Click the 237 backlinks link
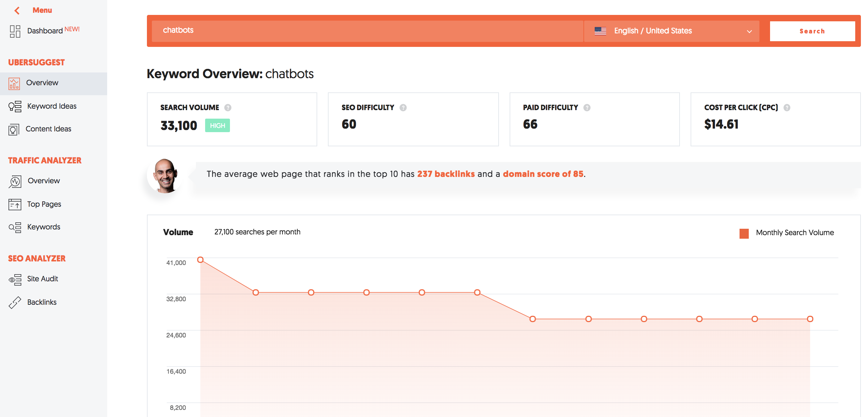This screenshot has width=868, height=417. coord(446,174)
